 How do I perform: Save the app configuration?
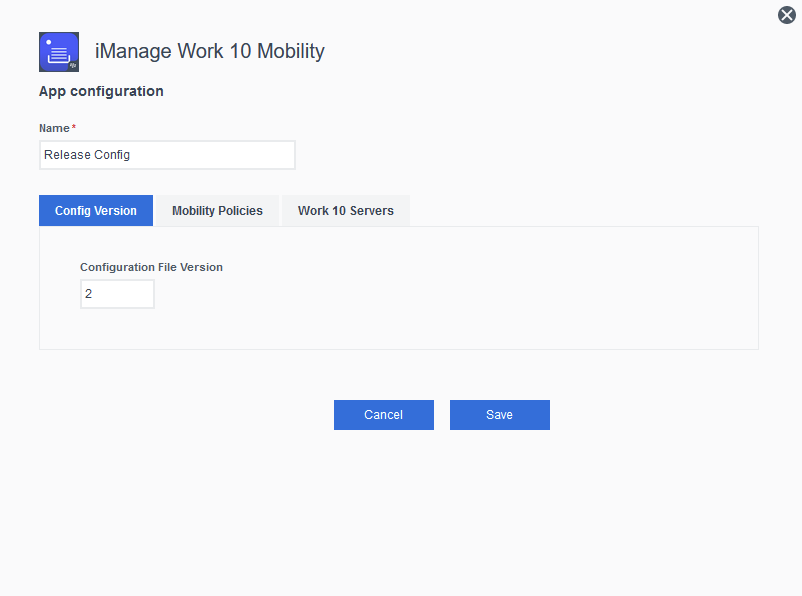(499, 415)
